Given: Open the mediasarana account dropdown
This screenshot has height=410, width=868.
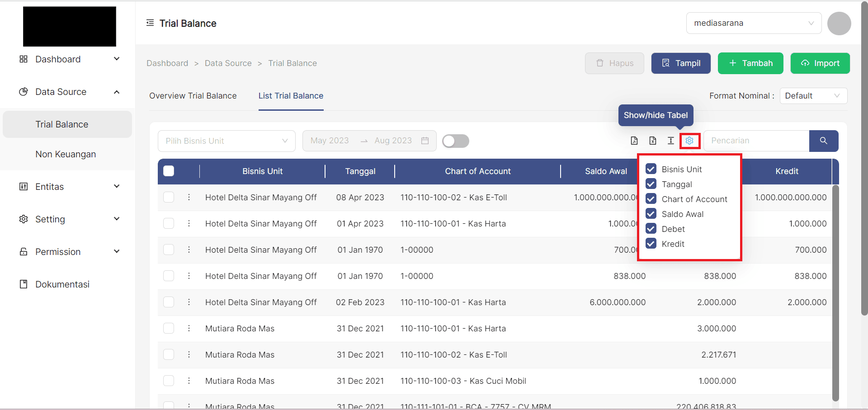Looking at the screenshot, I should (753, 23).
